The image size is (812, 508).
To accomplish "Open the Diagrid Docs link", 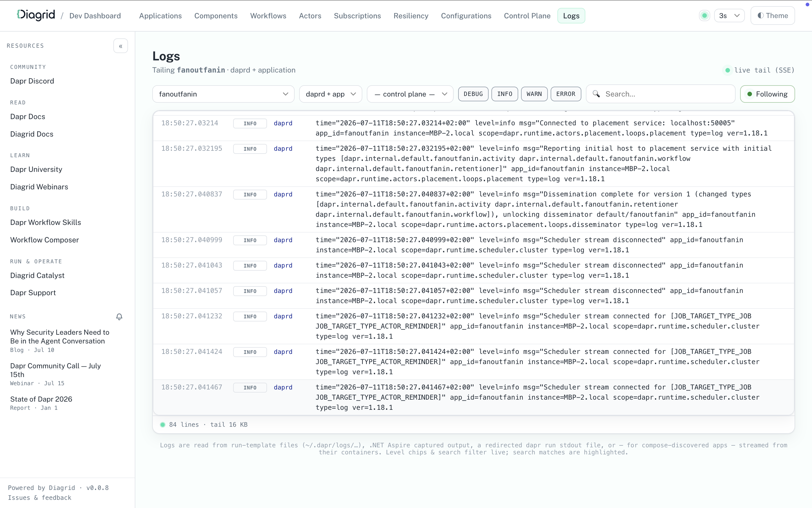I will tap(32, 134).
